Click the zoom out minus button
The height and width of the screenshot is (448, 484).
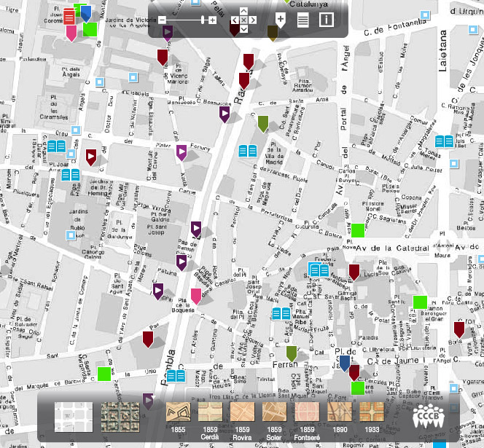pyautogui.click(x=163, y=20)
